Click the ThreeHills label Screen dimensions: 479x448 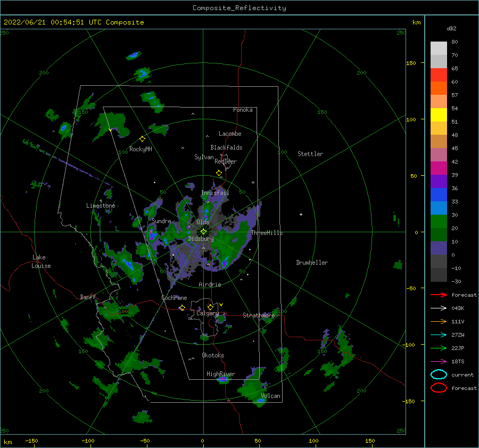(267, 233)
